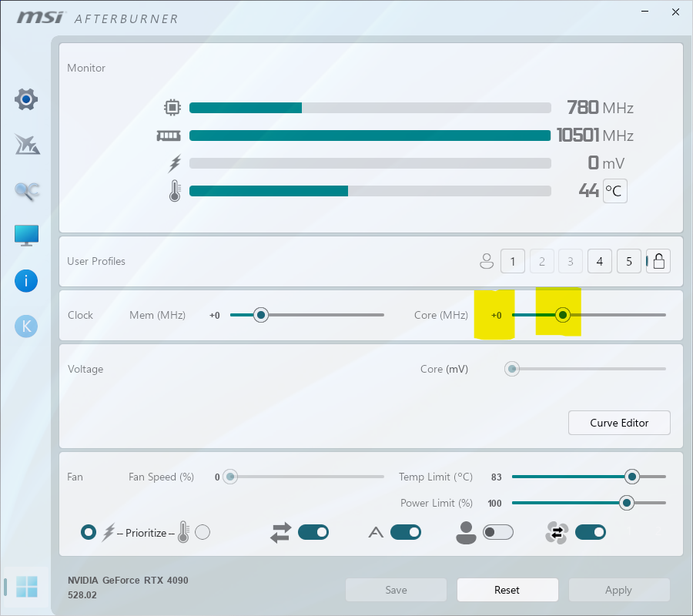Click the Reset button

(x=507, y=590)
